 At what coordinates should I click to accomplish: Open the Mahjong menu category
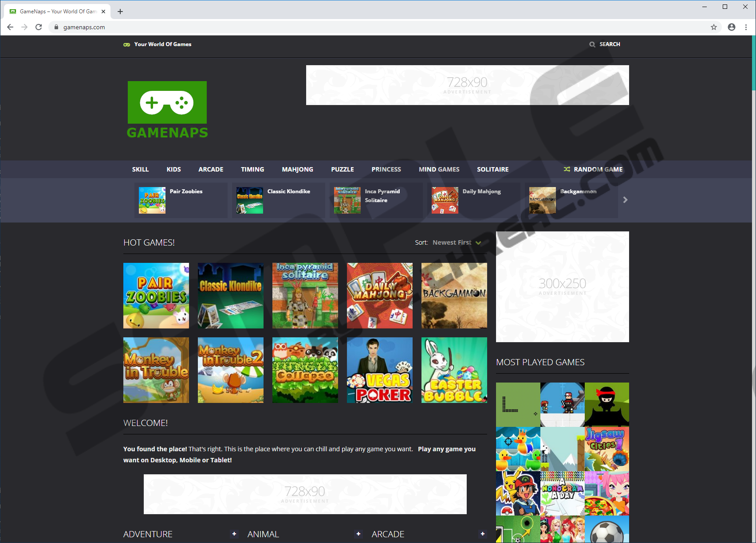tap(297, 169)
